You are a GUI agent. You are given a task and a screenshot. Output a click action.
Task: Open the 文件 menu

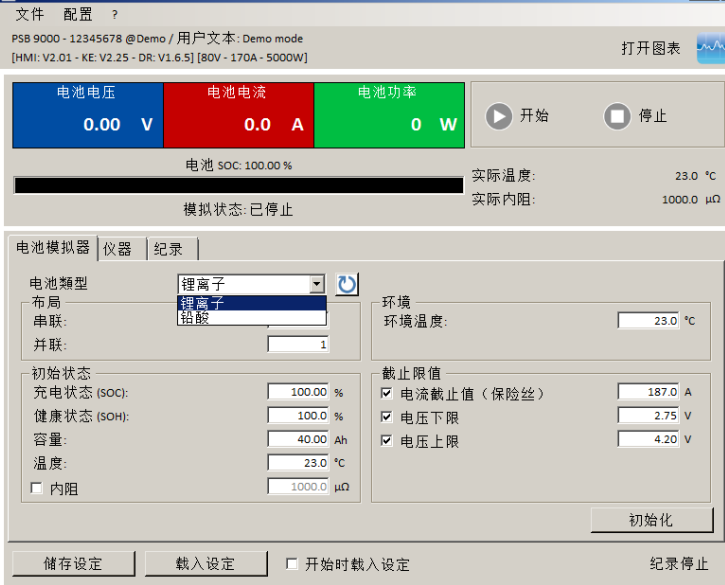(x=30, y=14)
